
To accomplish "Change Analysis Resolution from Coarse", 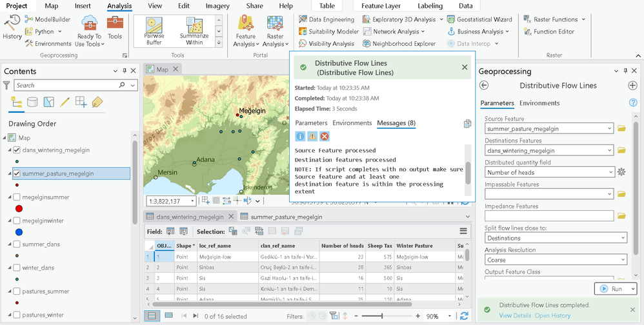I will (556, 260).
